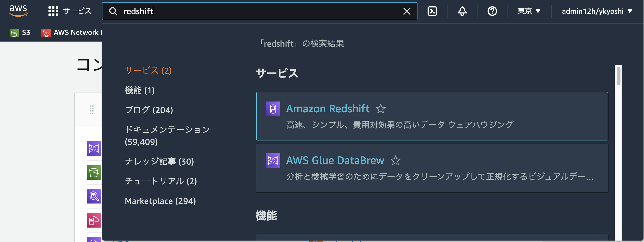Favorite AWS Glue DataBrew with the star
Image resolution: width=644 pixels, height=242 pixels.
coord(395,160)
